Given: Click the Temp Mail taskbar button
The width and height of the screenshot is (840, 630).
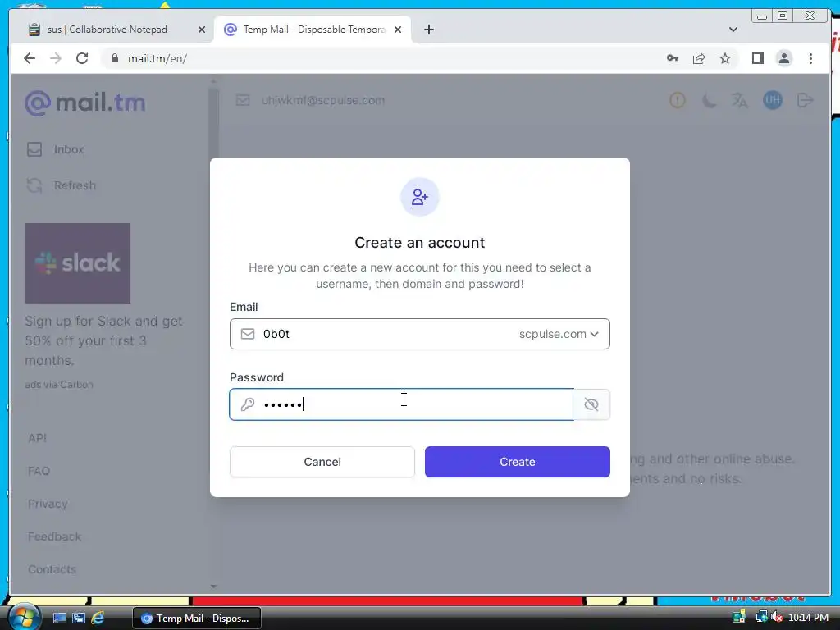Looking at the screenshot, I should tap(197, 619).
